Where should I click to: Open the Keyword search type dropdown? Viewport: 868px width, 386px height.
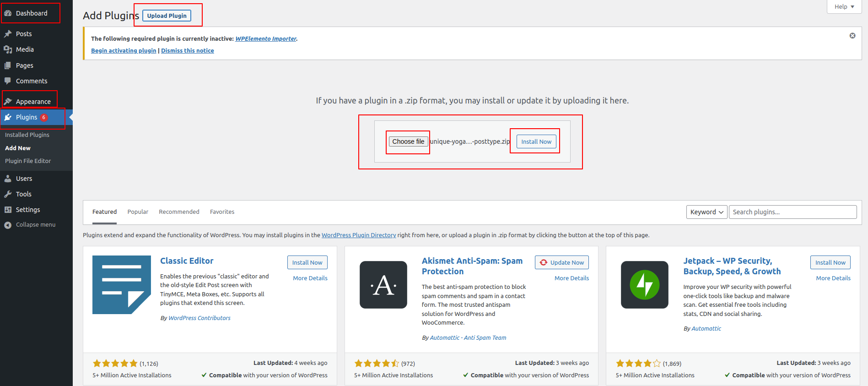pos(706,212)
